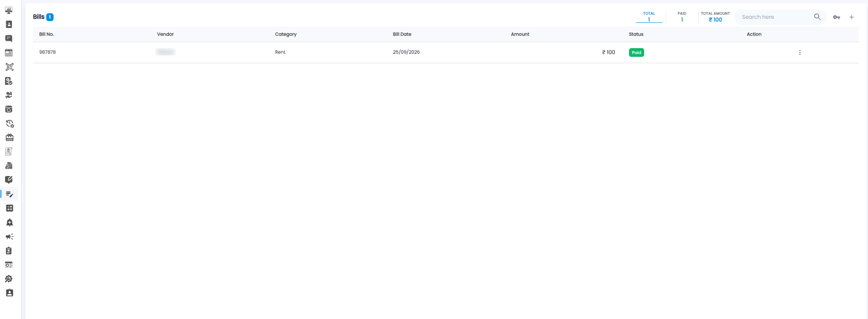868x319 pixels.
Task: Open the gift card icon in sidebar
Action: point(9,137)
